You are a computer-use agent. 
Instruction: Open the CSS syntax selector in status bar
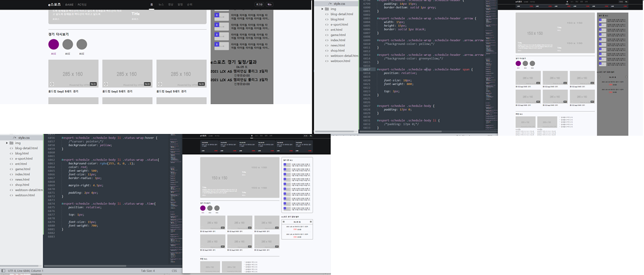[x=174, y=271]
